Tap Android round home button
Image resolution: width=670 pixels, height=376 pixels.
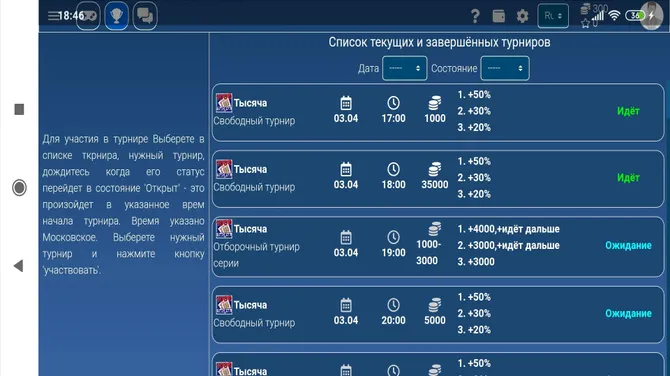click(x=19, y=188)
